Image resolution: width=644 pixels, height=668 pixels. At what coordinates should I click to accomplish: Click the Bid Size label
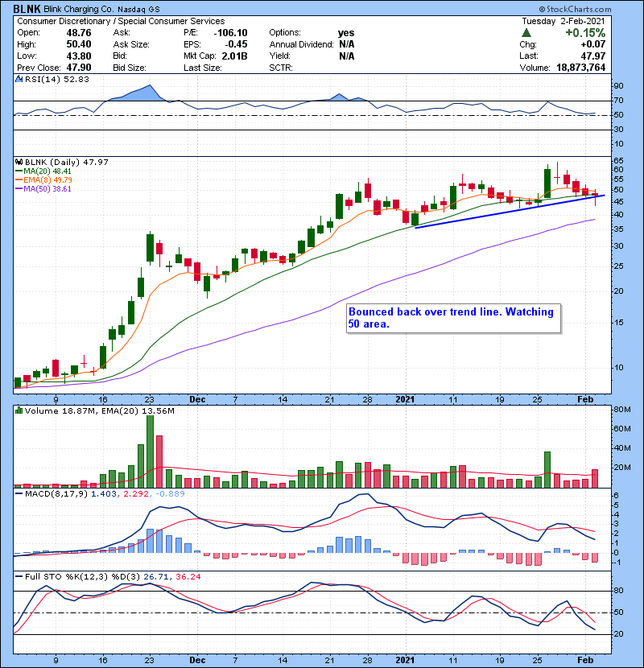coord(129,68)
